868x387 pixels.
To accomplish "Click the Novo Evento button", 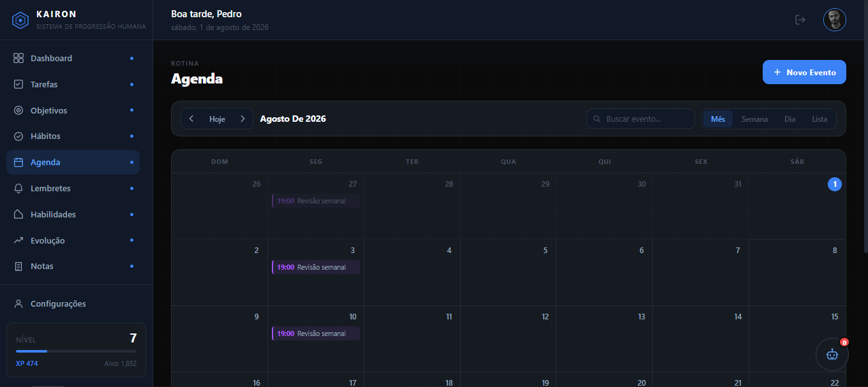I will point(804,72).
